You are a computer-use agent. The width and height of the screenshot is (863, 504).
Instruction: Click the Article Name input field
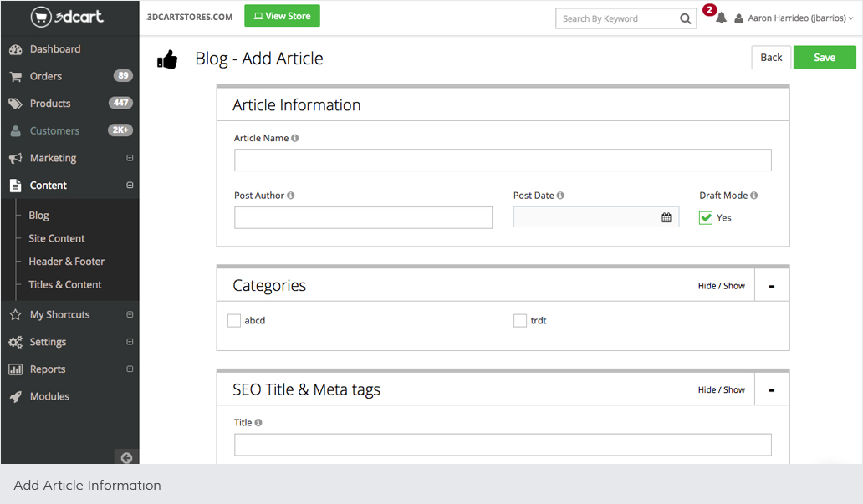(502, 160)
